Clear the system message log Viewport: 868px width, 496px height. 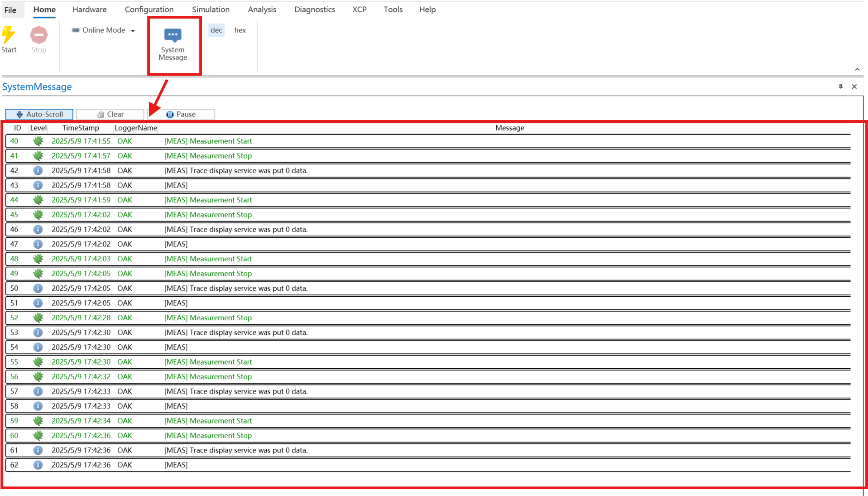click(x=110, y=114)
